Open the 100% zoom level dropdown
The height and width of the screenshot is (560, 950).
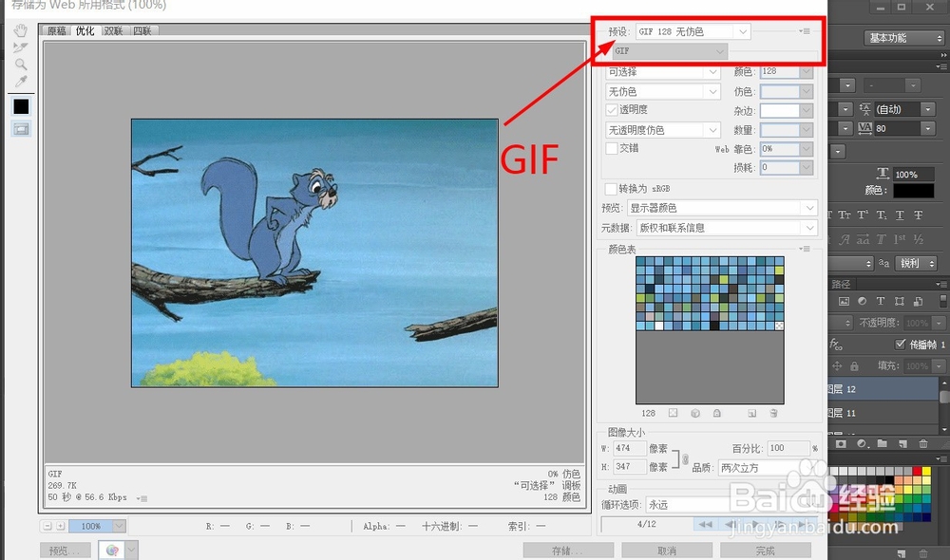tap(97, 526)
